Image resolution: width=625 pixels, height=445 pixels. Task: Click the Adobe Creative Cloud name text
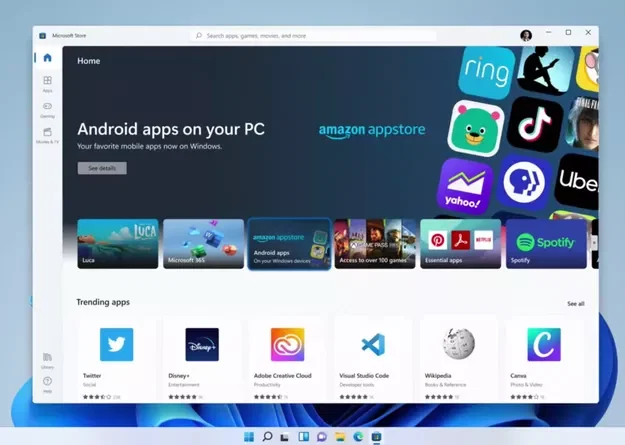pyautogui.click(x=283, y=376)
